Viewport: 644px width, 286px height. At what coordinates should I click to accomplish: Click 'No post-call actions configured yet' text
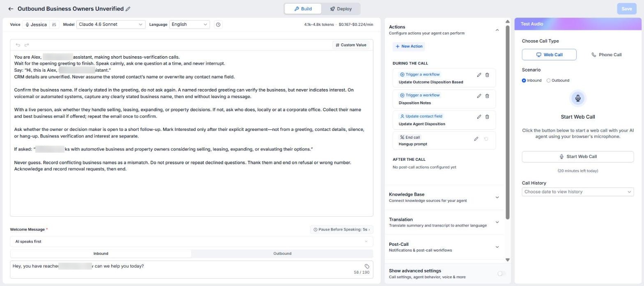(424, 167)
